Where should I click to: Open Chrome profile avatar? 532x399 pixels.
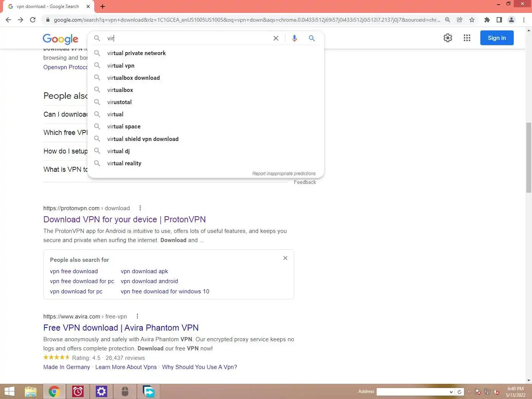[511, 20]
